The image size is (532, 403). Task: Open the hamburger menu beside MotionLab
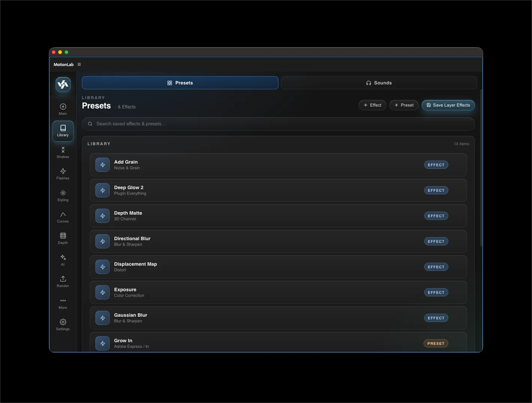pyautogui.click(x=79, y=65)
